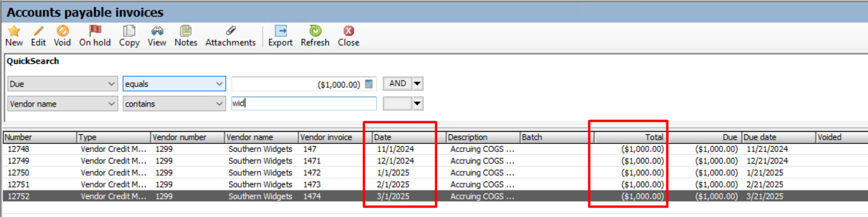Sort by Number column header
Viewport: 868px width, 217px height.
tap(40, 137)
